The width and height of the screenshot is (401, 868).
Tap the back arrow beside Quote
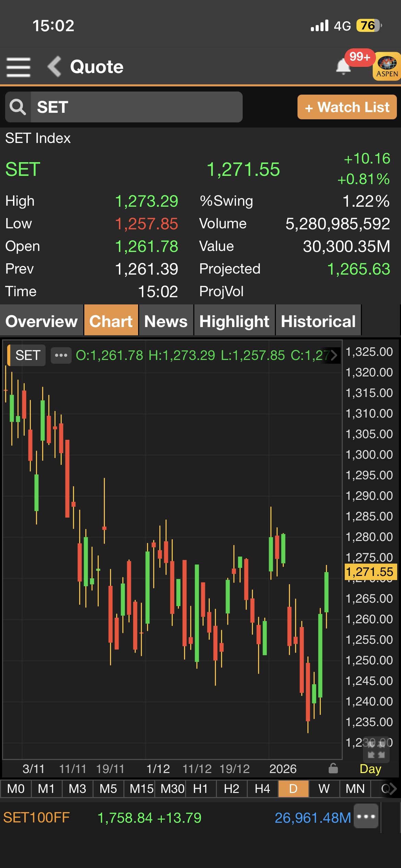55,67
